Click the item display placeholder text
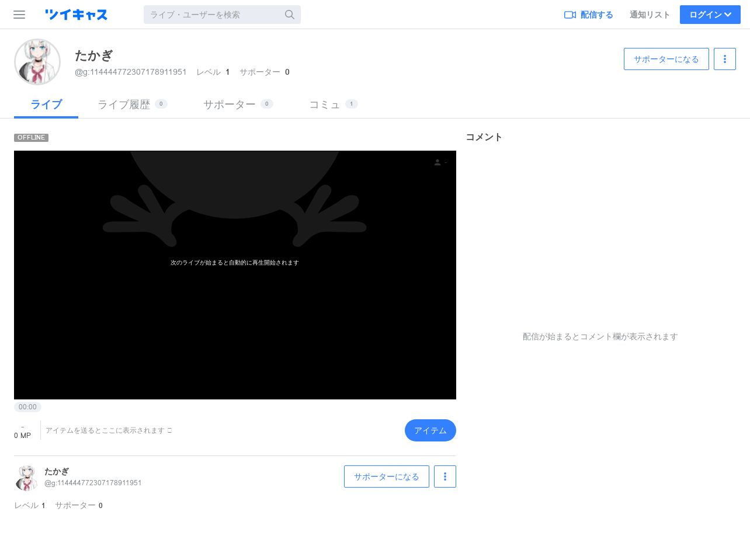 click(109, 430)
